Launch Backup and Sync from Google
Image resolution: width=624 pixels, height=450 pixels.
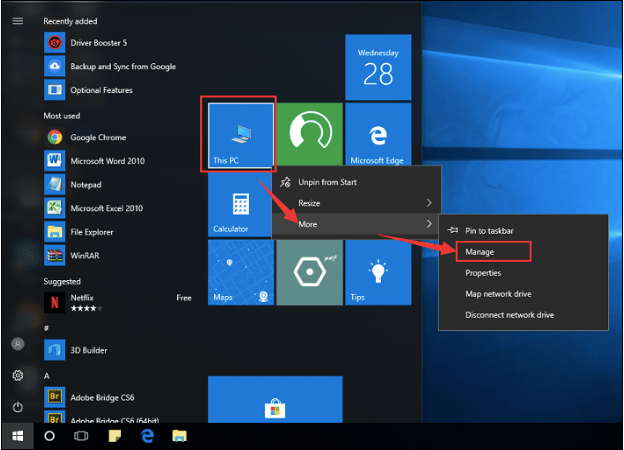(x=110, y=66)
